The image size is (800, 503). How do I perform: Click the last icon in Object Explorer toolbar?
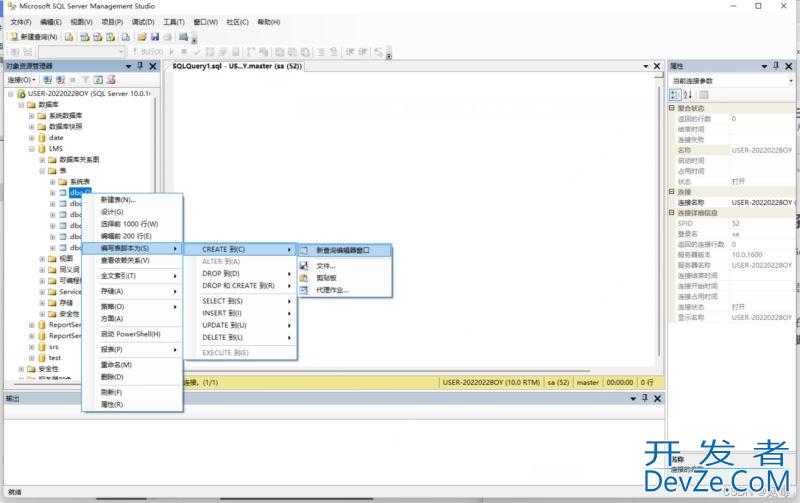click(111, 80)
